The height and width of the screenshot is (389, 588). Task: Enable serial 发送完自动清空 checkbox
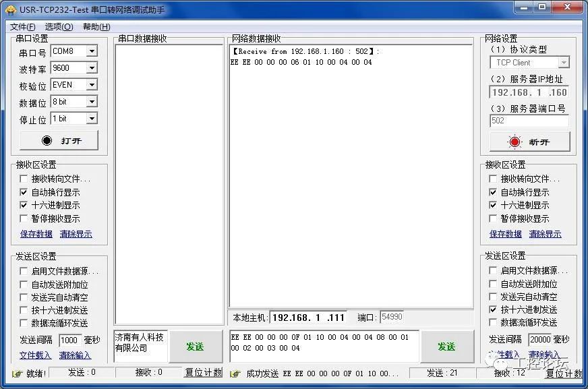click(x=24, y=297)
